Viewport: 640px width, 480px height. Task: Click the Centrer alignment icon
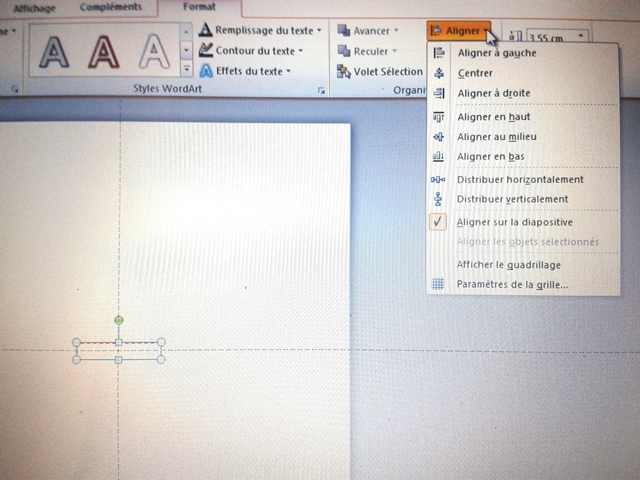(438, 73)
